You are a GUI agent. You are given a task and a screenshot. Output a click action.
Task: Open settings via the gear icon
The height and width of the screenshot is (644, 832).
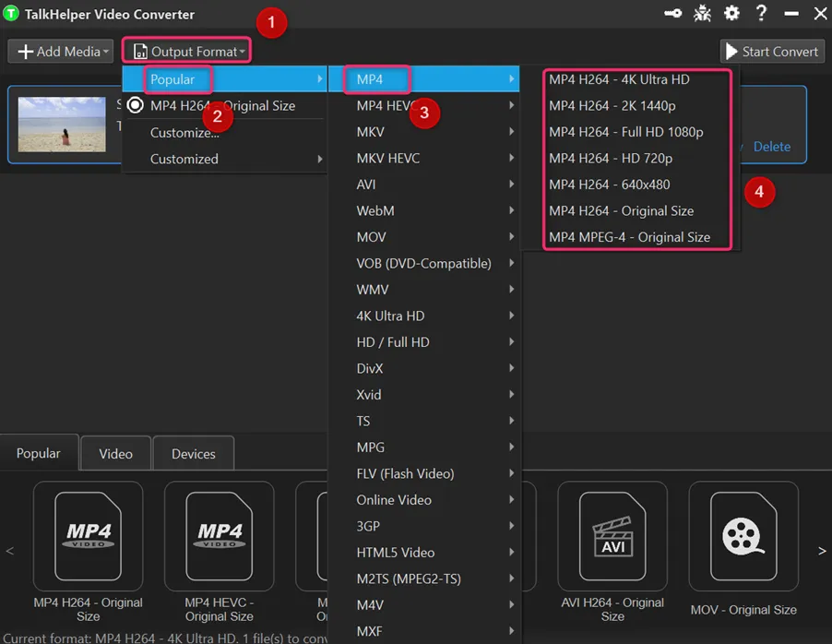click(731, 13)
